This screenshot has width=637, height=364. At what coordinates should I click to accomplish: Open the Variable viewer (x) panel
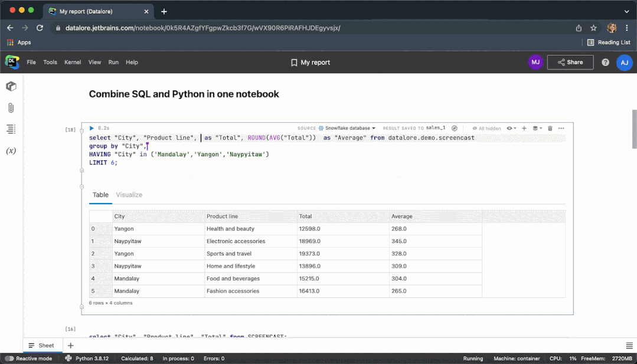[11, 151]
